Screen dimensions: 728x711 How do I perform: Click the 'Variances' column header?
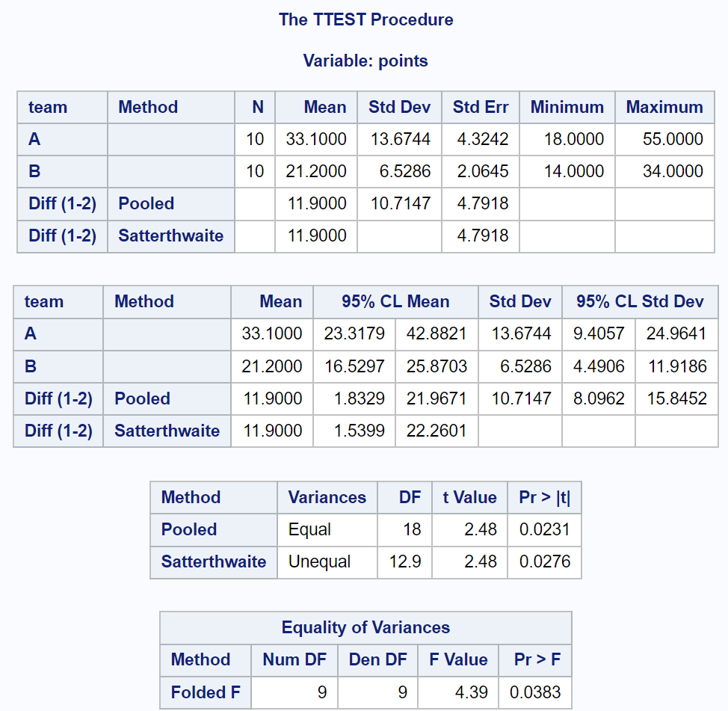click(327, 497)
